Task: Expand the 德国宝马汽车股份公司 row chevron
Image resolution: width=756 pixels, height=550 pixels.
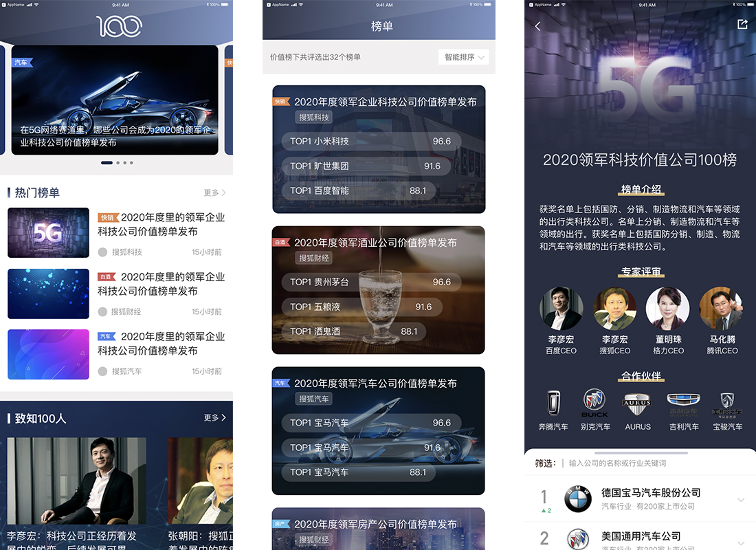Action: (x=741, y=500)
